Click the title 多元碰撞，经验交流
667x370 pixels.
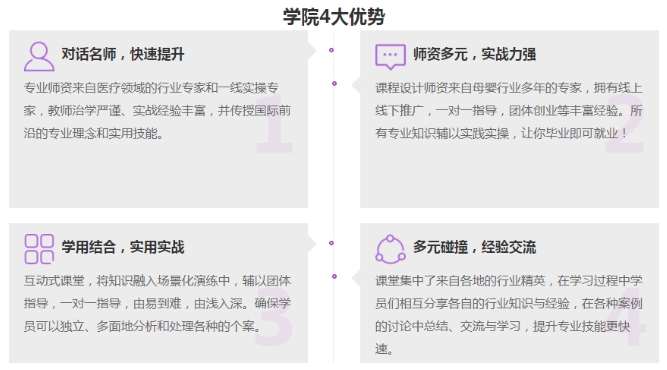(474, 247)
